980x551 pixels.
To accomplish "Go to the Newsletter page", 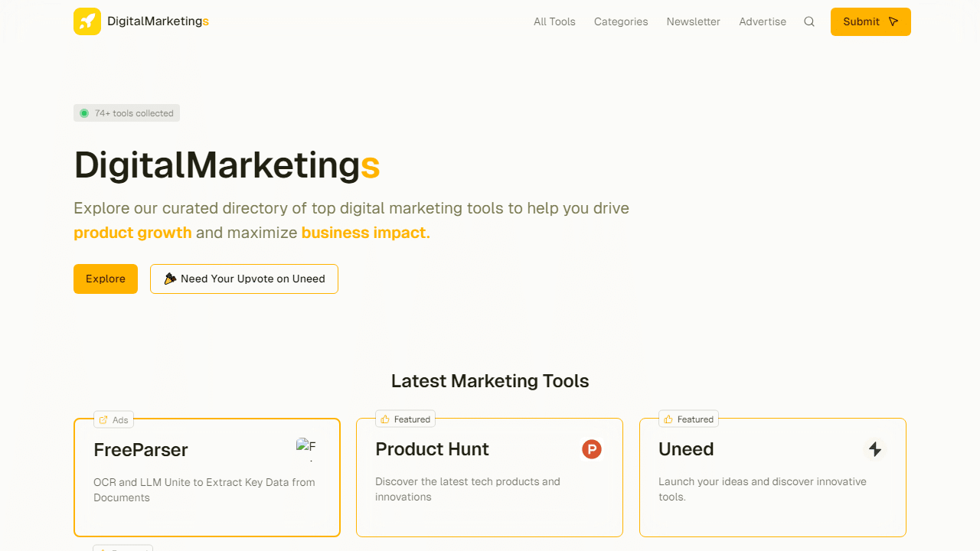I will click(x=694, y=21).
